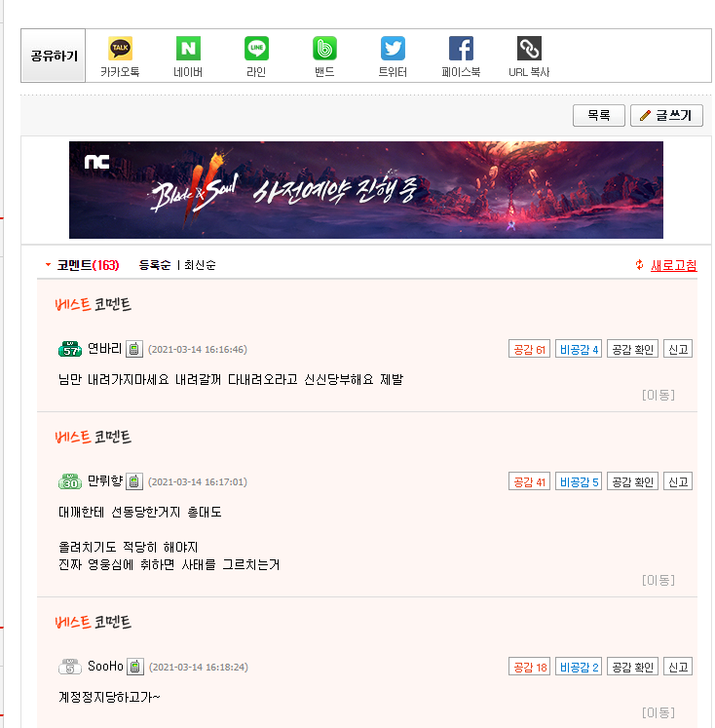This screenshot has height=728, width=715.
Task: Report 연바리's comment with 신고
Action: [x=678, y=349]
